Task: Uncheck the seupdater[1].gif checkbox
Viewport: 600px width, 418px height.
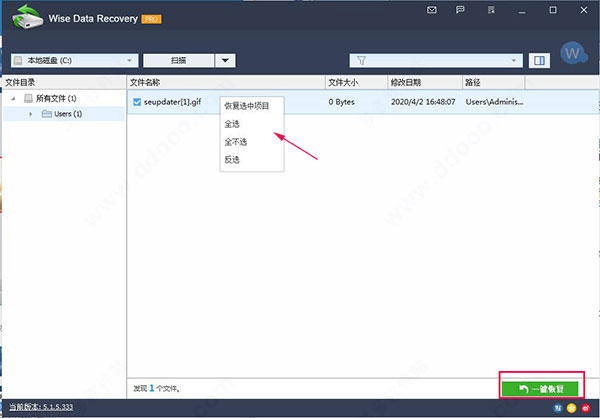Action: pyautogui.click(x=137, y=102)
